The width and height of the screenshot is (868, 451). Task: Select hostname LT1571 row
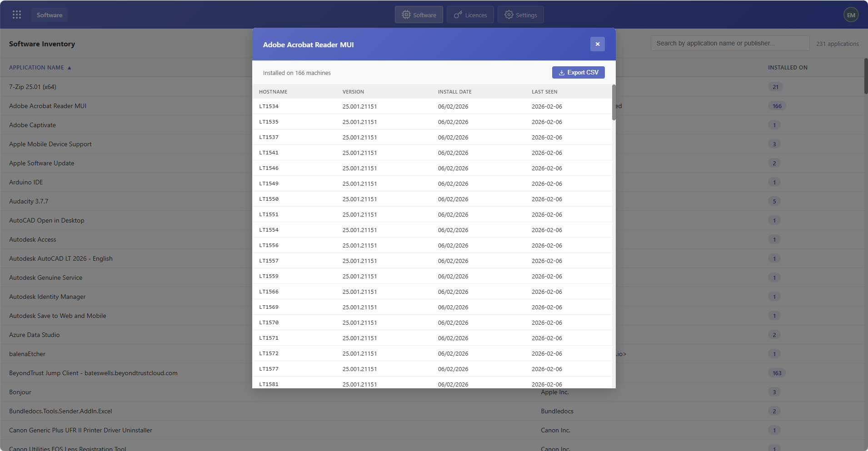tap(432, 338)
